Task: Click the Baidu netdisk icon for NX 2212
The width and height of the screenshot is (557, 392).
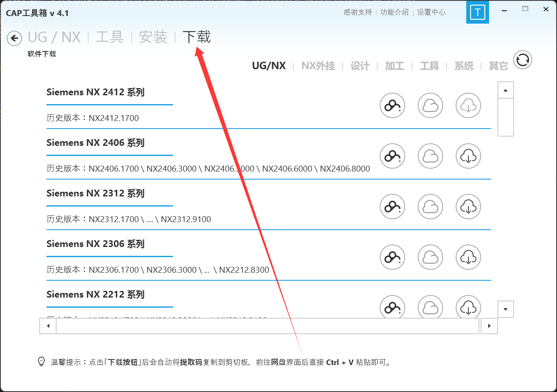Action: point(392,307)
